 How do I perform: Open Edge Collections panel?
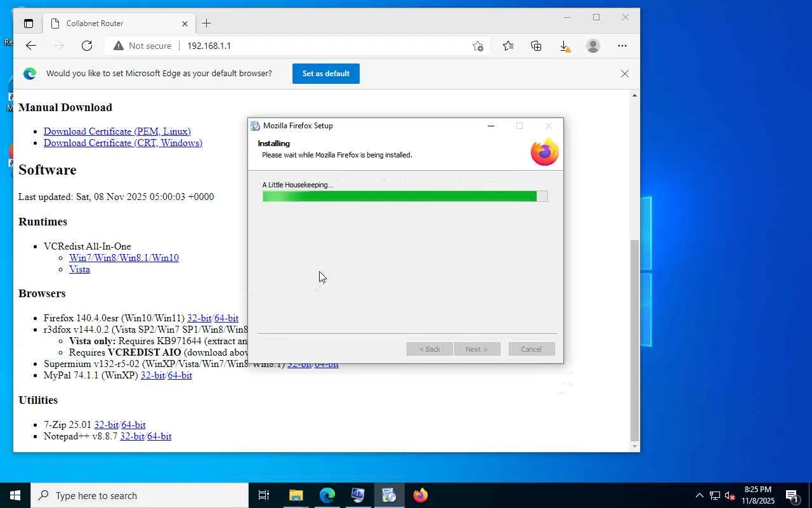(536, 46)
